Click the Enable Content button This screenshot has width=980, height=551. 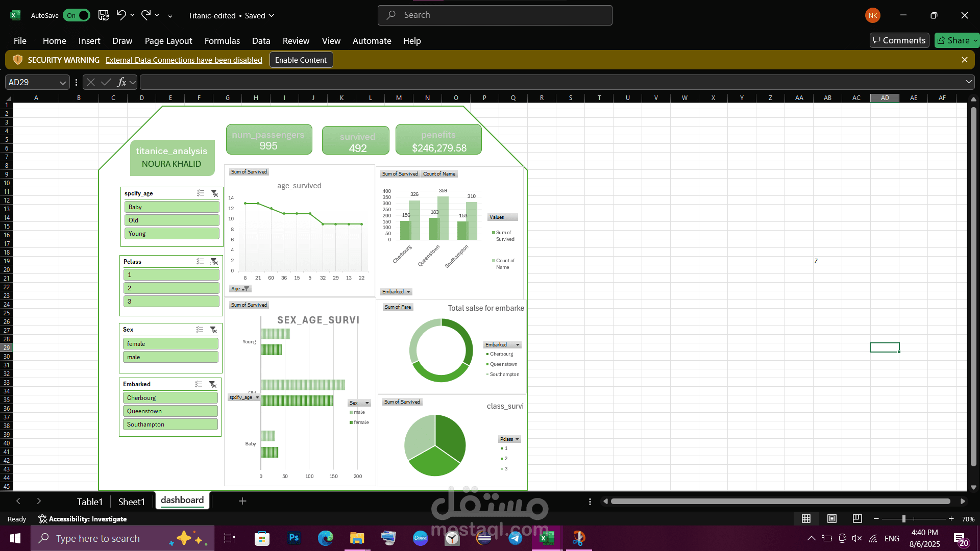[301, 60]
